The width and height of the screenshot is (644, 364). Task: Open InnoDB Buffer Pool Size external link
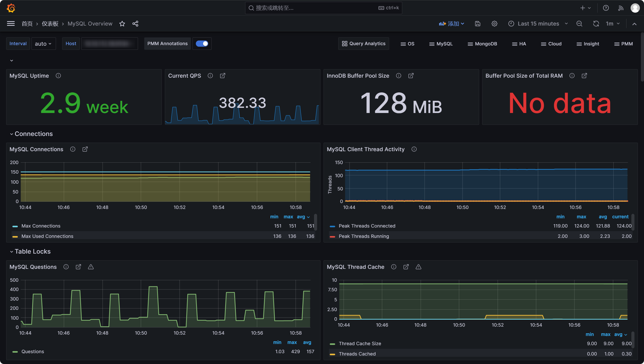point(411,76)
